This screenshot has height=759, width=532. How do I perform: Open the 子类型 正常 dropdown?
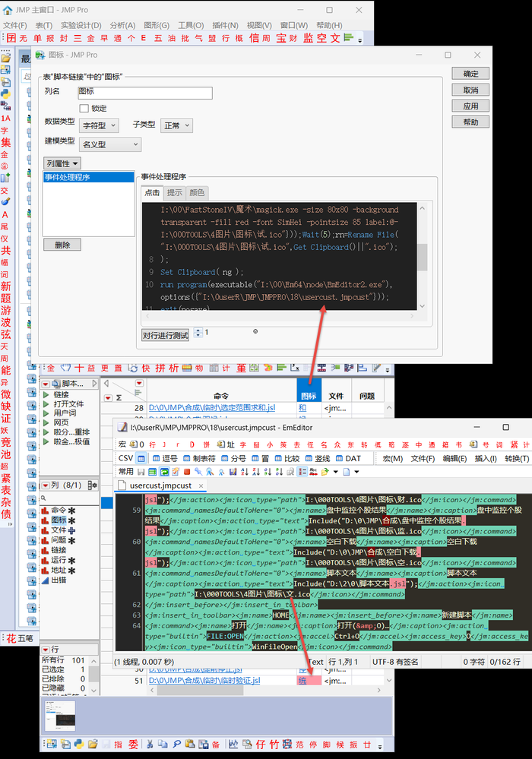tap(176, 126)
